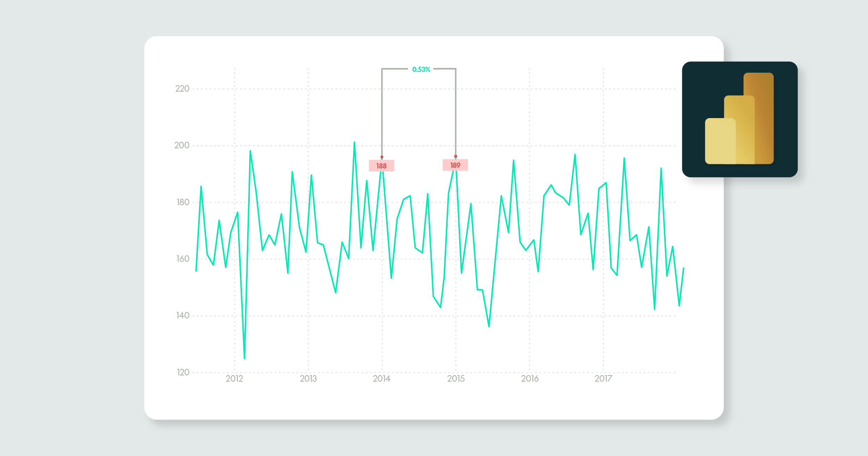
Task: Click the 220 y-axis label
Action: point(182,89)
